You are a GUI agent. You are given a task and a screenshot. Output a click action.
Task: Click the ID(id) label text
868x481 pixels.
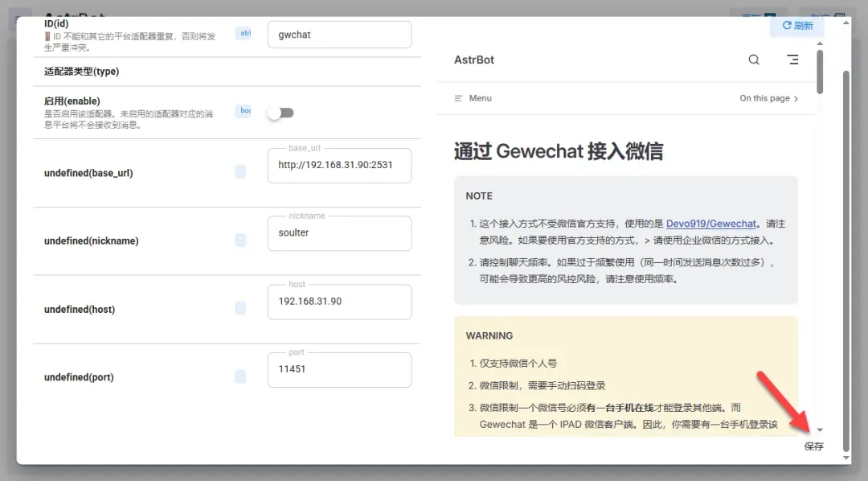(x=56, y=24)
